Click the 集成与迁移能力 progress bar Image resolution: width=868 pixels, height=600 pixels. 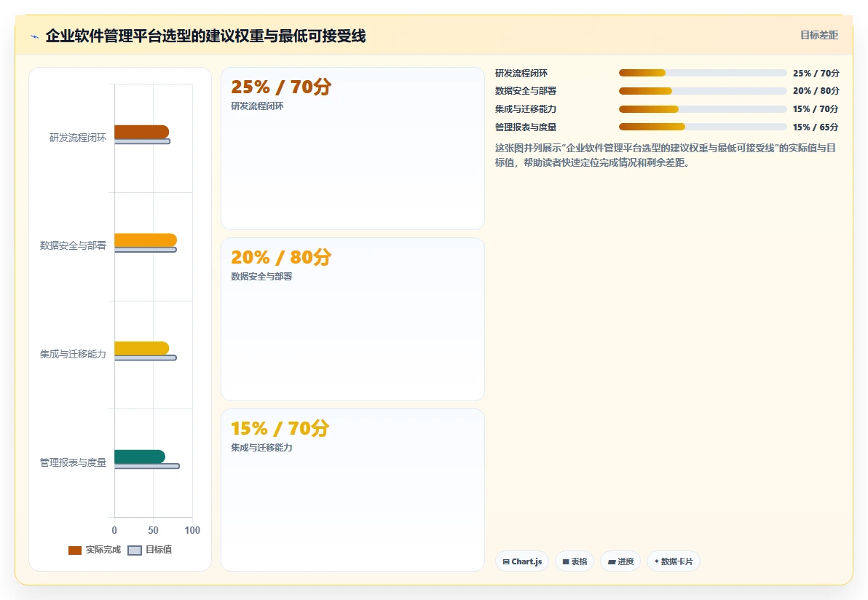[703, 109]
